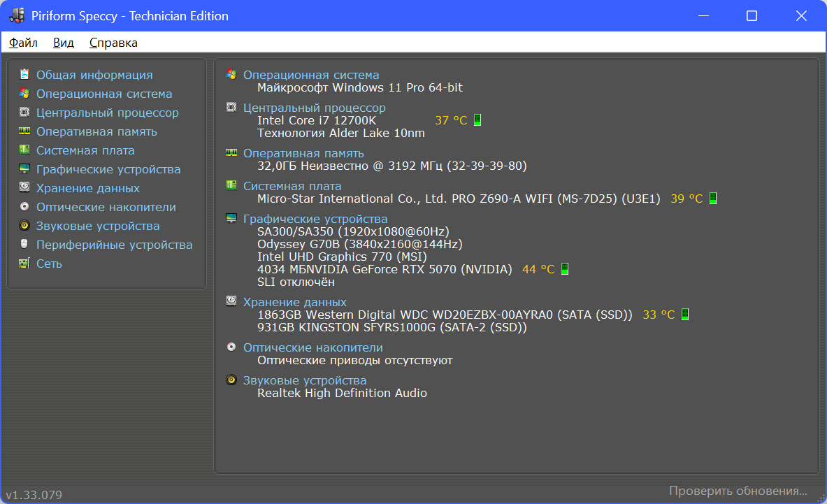The width and height of the screenshot is (827, 504).
Task: Click the Odyssey G70B monitor line
Action: (x=360, y=244)
